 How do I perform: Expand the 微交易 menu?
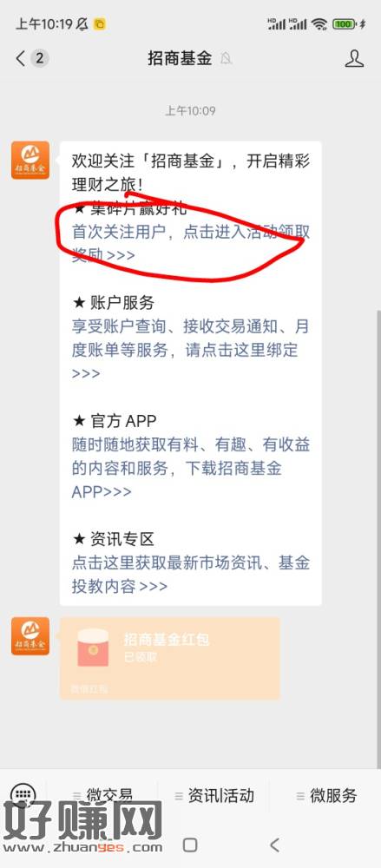click(102, 796)
